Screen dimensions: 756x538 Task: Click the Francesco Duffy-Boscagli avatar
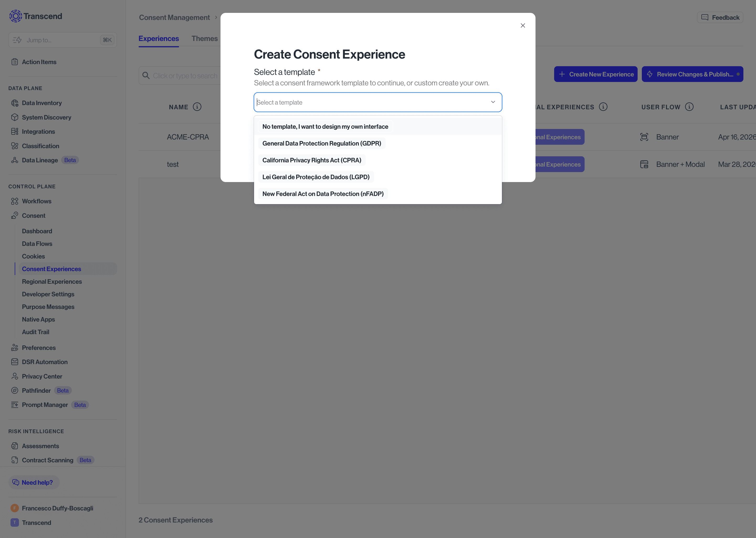point(14,508)
